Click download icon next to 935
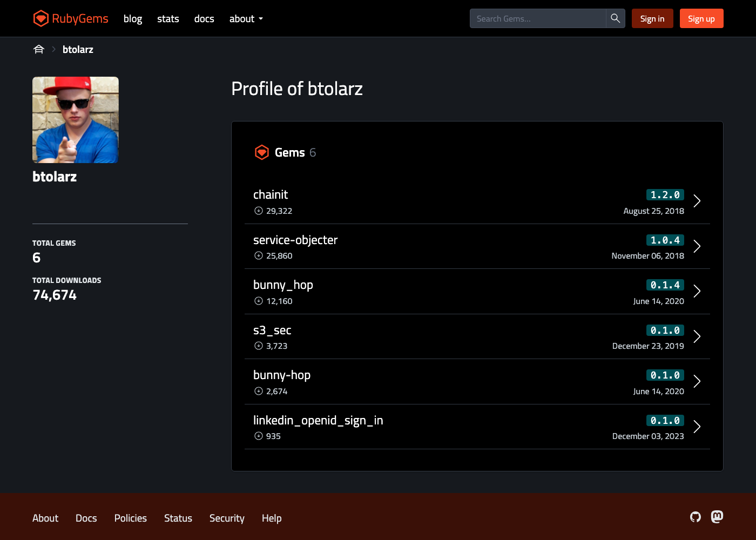 [x=259, y=436]
